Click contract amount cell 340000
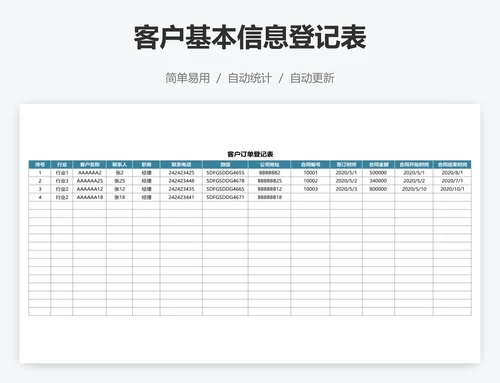The height and width of the screenshot is (383, 500). pyautogui.click(x=378, y=181)
